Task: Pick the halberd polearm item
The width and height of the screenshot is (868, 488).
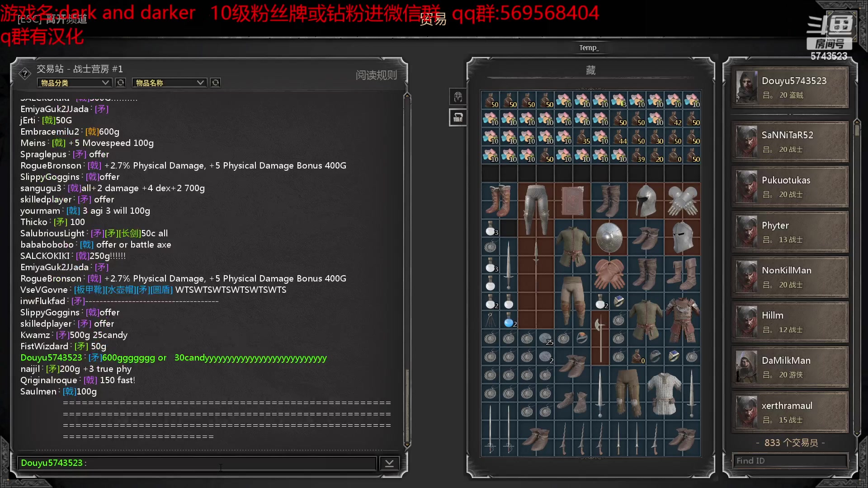Action: (600, 338)
